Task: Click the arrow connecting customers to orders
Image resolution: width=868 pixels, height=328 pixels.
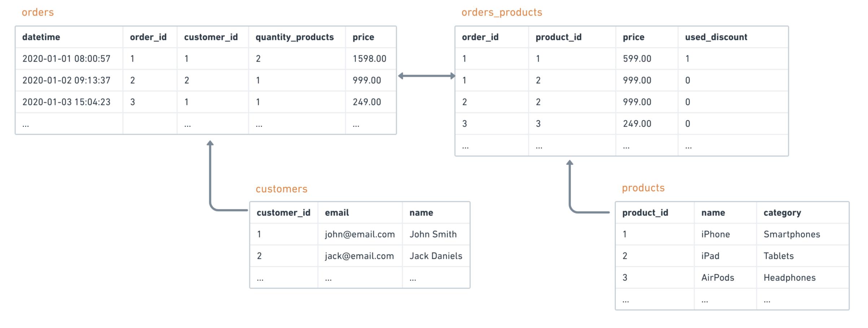Action: (x=210, y=180)
